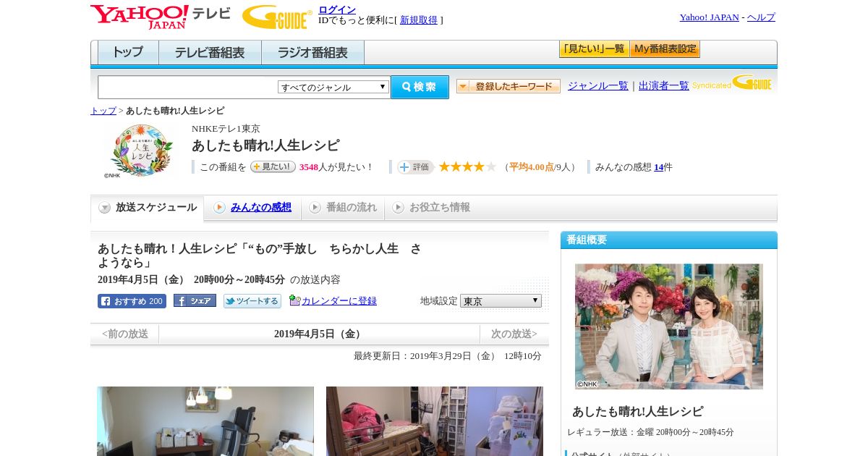Click the G-GUIDE logo in the header

coord(277,17)
